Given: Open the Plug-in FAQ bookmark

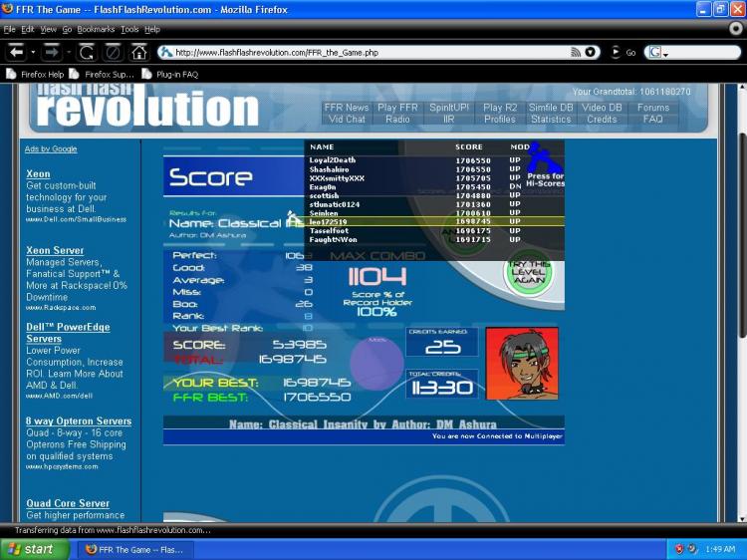Looking at the screenshot, I should pos(170,75).
